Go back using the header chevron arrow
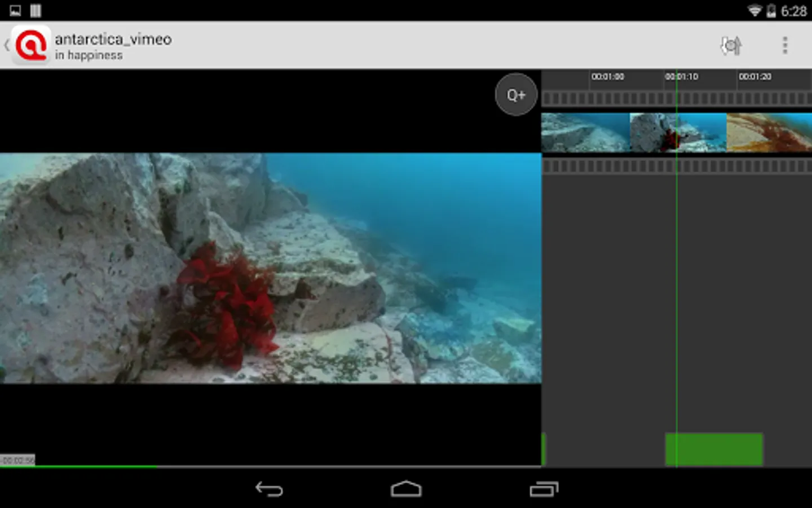Screen dimensions: 812x508 (6, 45)
